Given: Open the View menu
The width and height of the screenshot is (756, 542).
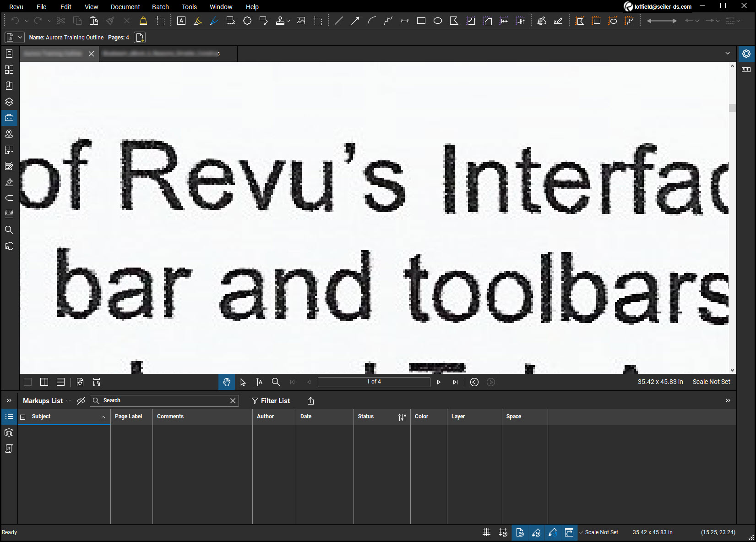Looking at the screenshot, I should pos(92,7).
